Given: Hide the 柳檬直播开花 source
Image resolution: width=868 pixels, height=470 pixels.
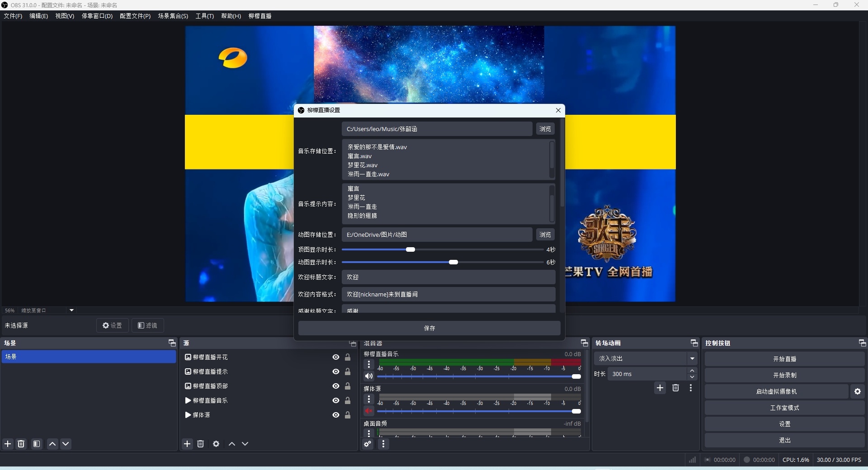Looking at the screenshot, I should (336, 357).
